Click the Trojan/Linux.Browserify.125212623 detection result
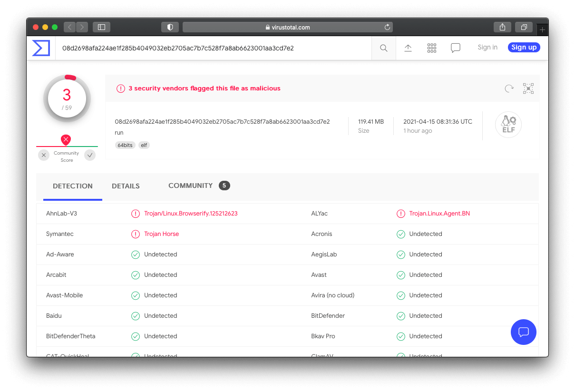 pyautogui.click(x=191, y=214)
